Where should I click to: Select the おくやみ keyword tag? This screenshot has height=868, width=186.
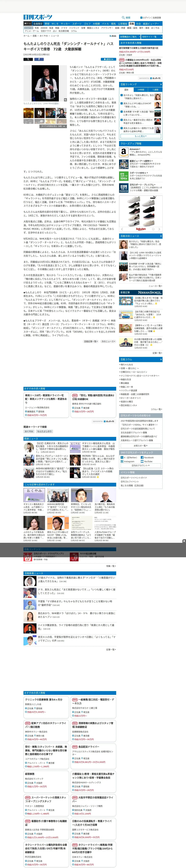point(29,431)
